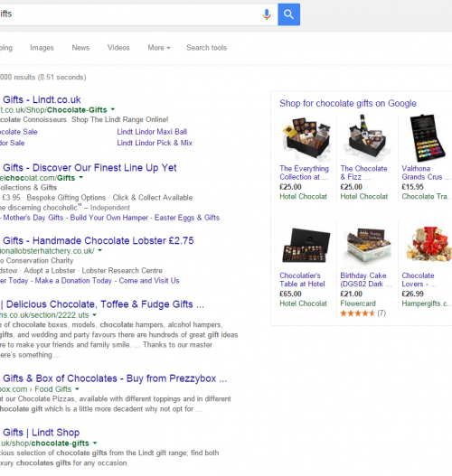452x476 pixels.
Task: Open Valrhona Grands Crus product image
Action: coord(428,138)
